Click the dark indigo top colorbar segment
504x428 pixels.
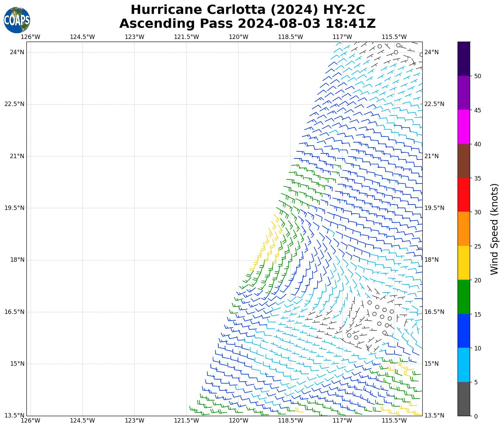[463, 59]
